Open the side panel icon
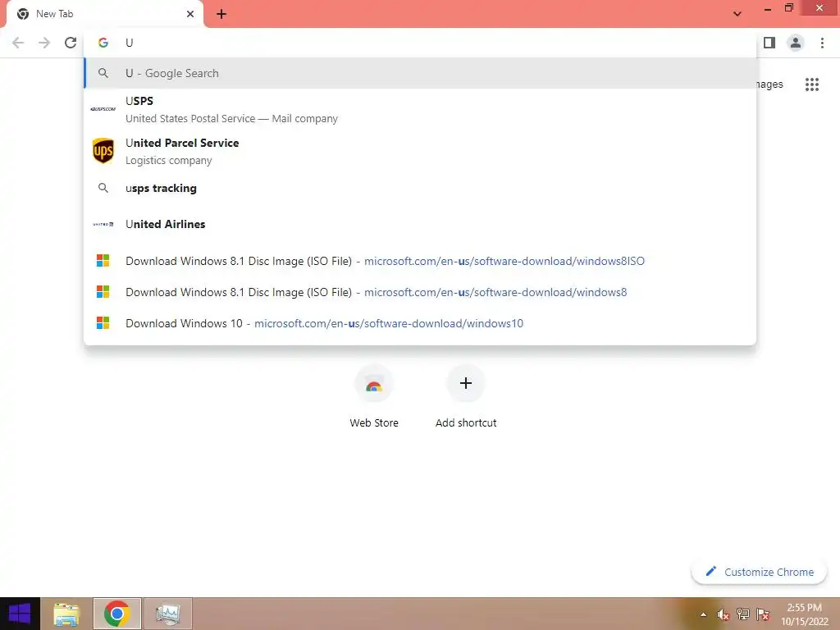The height and width of the screenshot is (630, 840). (x=769, y=43)
